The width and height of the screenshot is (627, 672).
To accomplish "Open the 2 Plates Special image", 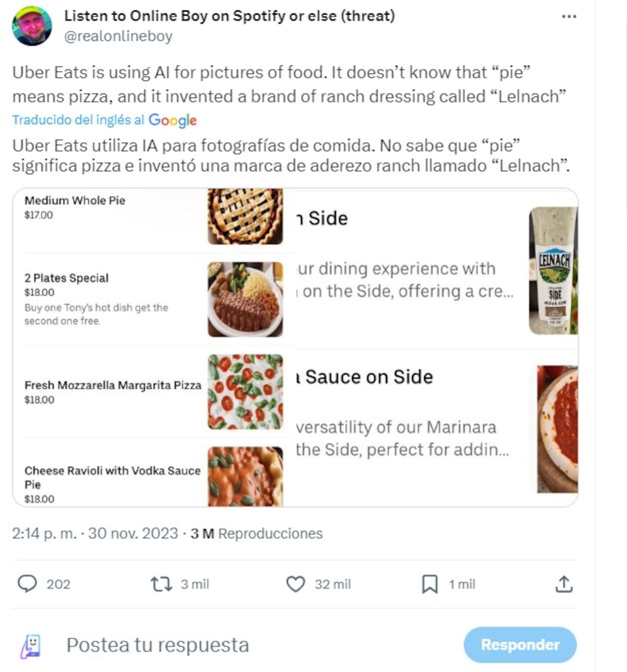I will 245,299.
